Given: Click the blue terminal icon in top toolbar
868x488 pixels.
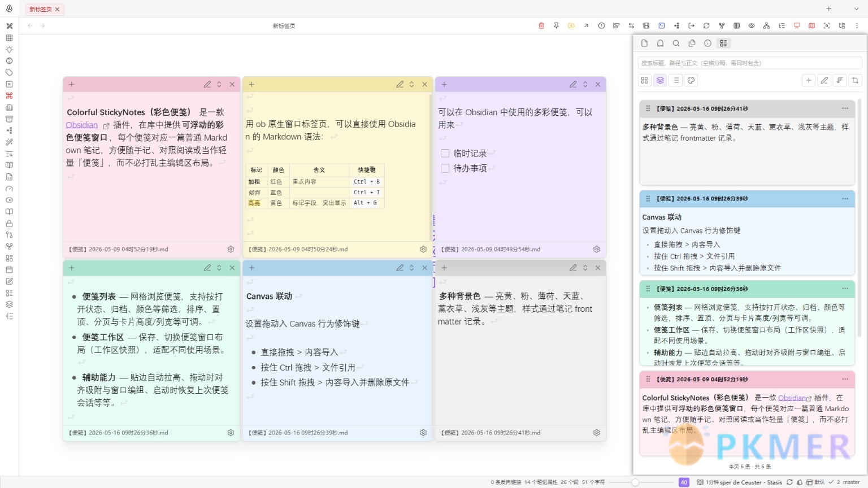Looking at the screenshot, I should (x=661, y=25).
